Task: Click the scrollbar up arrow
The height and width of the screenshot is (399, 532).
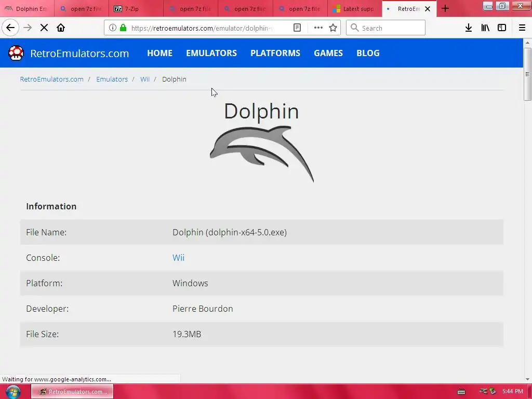Action: (x=527, y=43)
